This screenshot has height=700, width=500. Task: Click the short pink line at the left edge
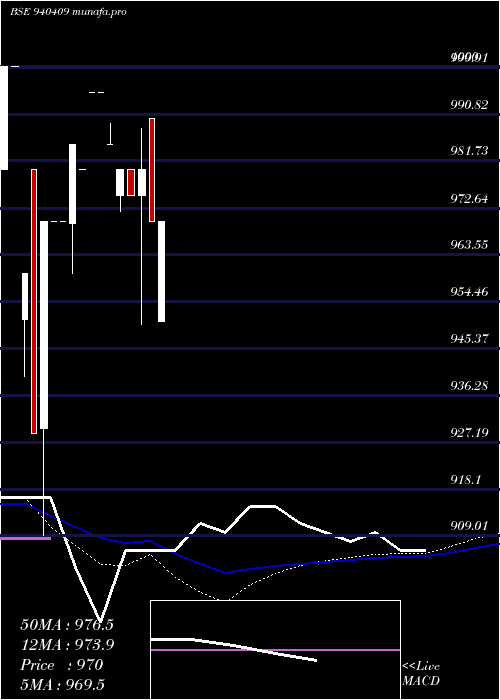coord(25,538)
